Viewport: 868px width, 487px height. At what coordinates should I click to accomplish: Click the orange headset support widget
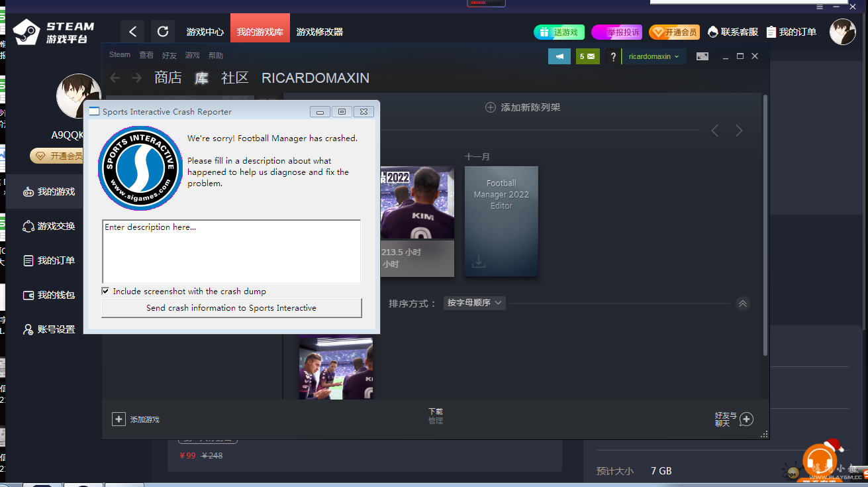point(820,460)
